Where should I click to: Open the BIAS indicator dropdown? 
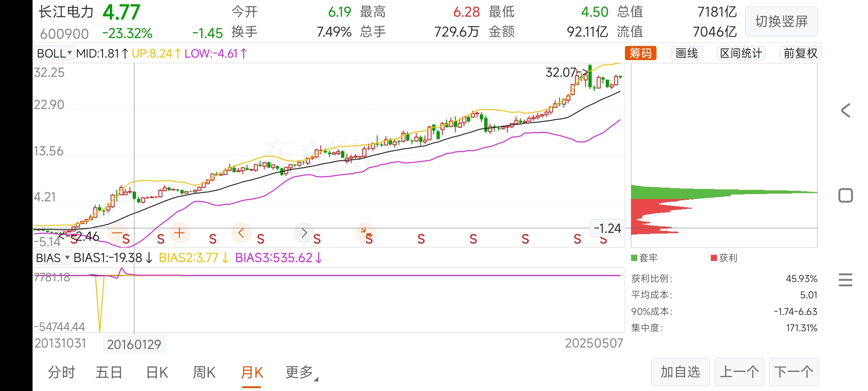[x=53, y=258]
